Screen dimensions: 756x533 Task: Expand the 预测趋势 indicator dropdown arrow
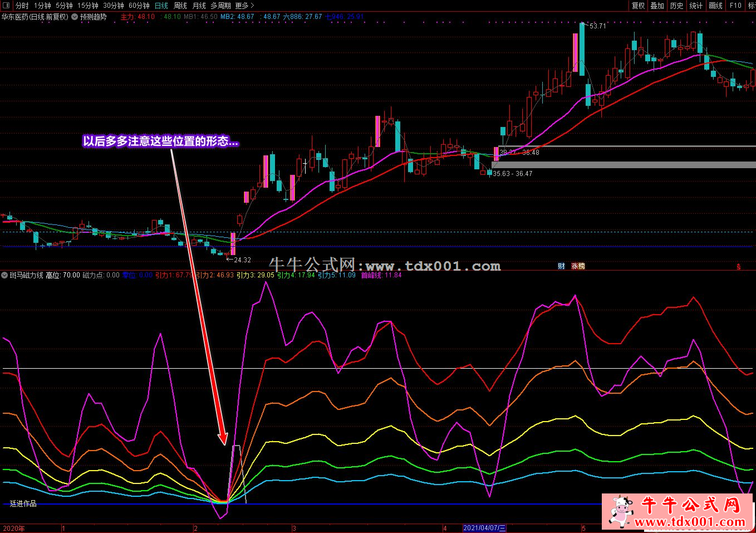[x=75, y=17]
